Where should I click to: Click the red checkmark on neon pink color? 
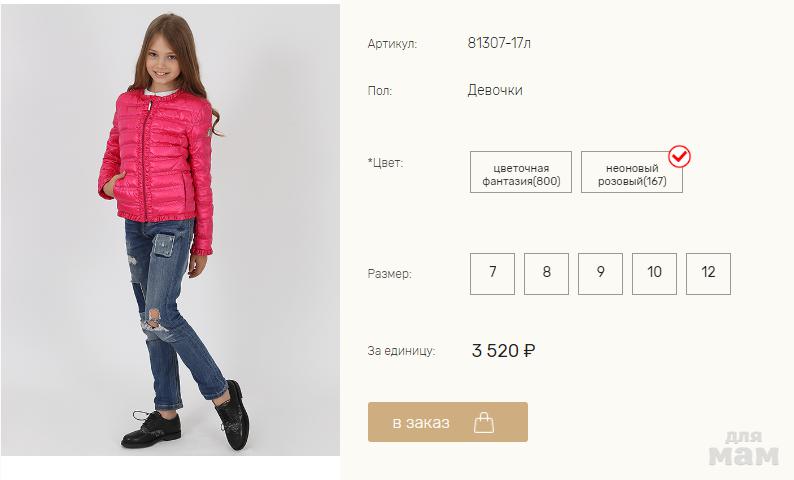tap(680, 157)
